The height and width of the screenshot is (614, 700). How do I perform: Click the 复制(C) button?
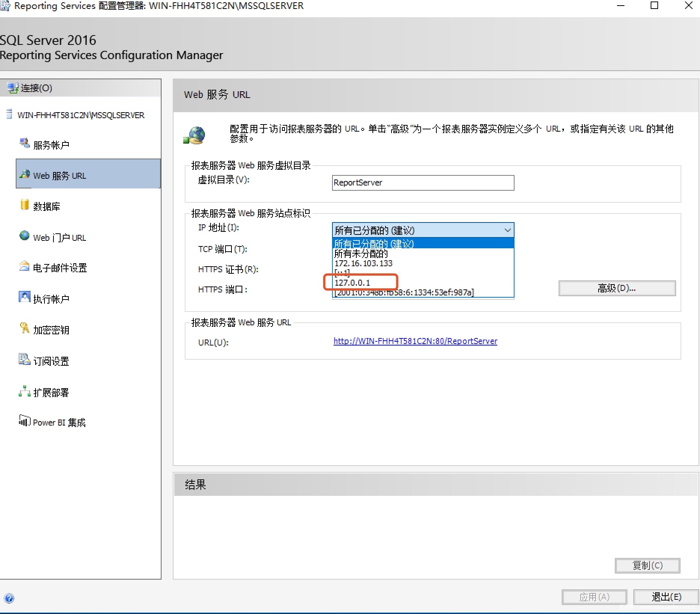tap(647, 566)
